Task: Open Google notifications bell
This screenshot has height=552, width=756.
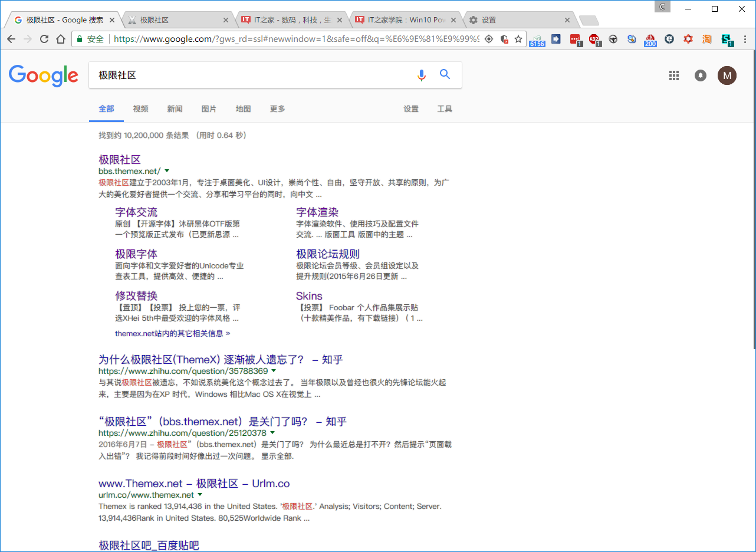Action: point(701,75)
